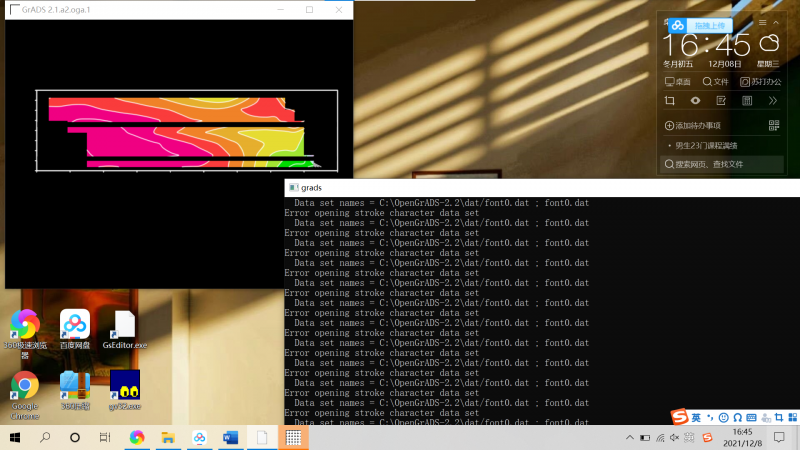Click Word icon on the taskbar
Screen dimensions: 800x450
[x=228, y=438]
